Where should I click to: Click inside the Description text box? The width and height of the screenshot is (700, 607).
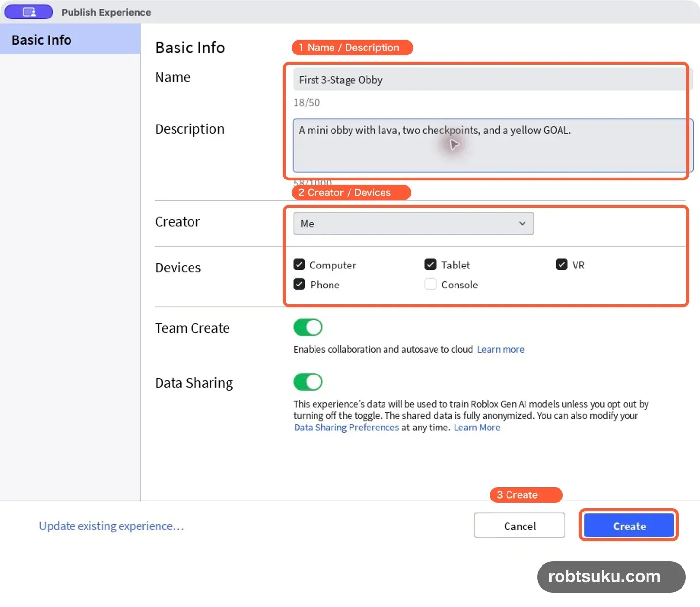[x=492, y=145]
